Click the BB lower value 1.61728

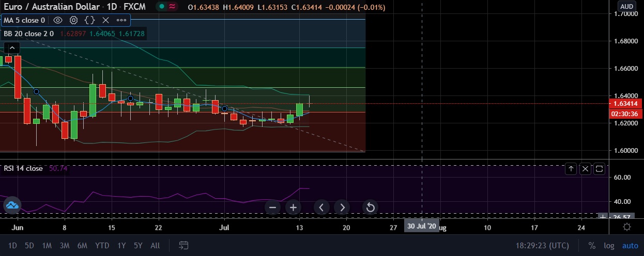coord(132,34)
